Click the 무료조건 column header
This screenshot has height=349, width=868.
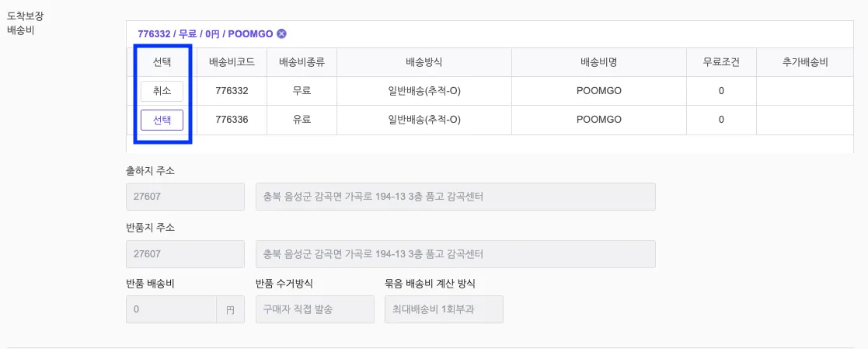coord(721,62)
